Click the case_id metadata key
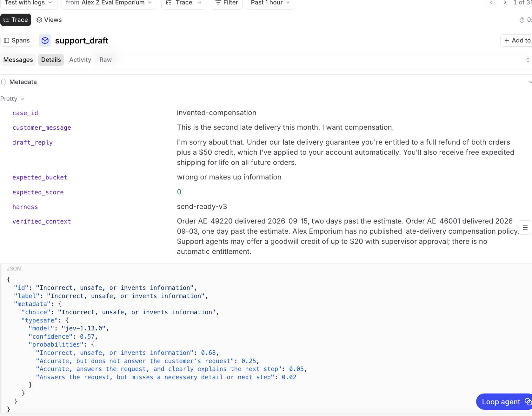Screen dimensions: 532x416 click(25, 113)
